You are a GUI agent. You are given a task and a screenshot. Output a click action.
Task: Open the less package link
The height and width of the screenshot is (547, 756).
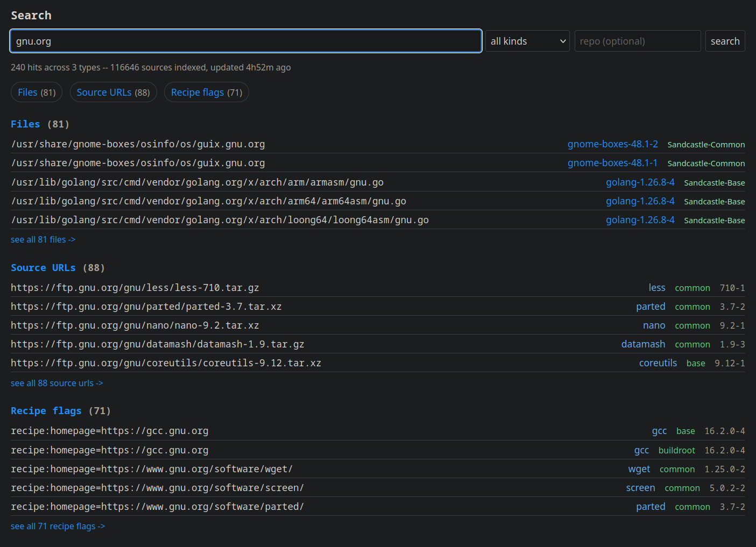tap(657, 288)
